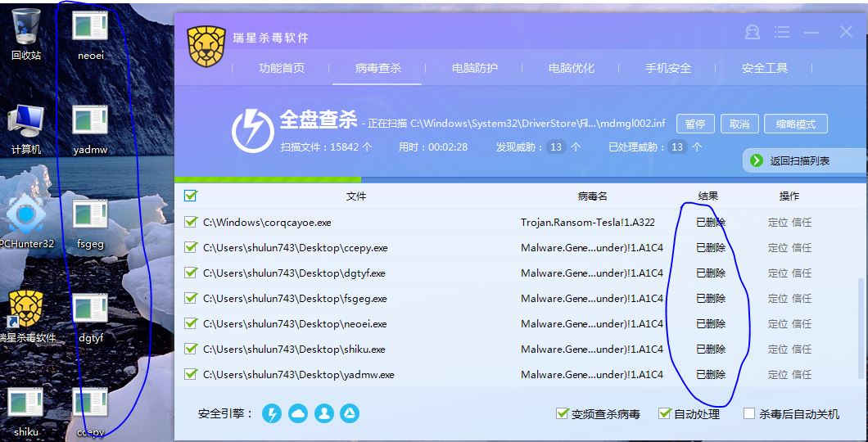This screenshot has width=868, height=442.
Task: Click the green scan progress bar
Action: (268, 180)
